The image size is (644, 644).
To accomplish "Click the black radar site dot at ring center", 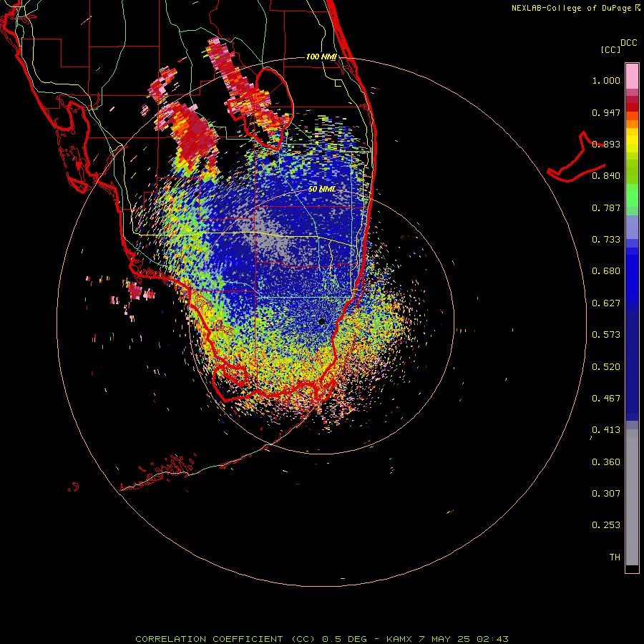I will point(322,321).
